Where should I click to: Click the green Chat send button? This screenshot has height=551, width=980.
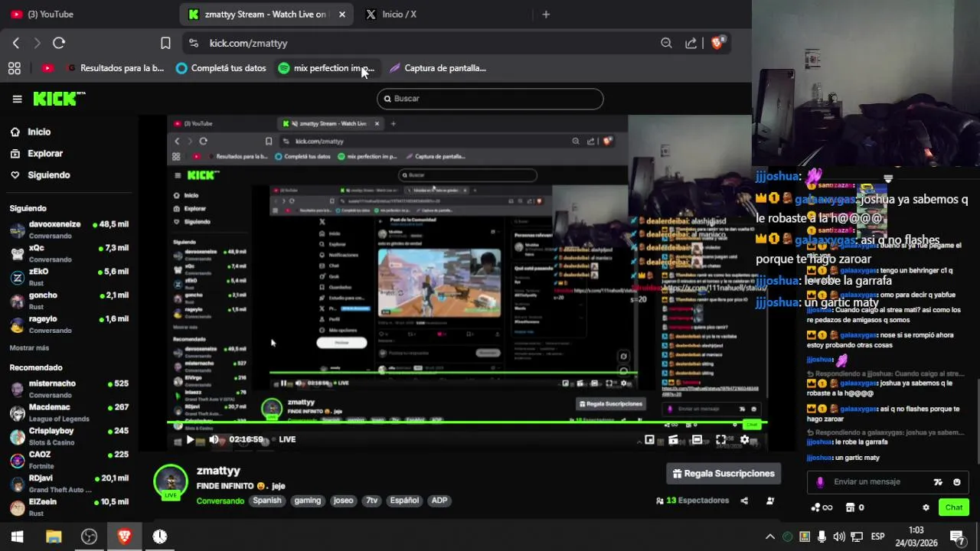click(x=954, y=507)
